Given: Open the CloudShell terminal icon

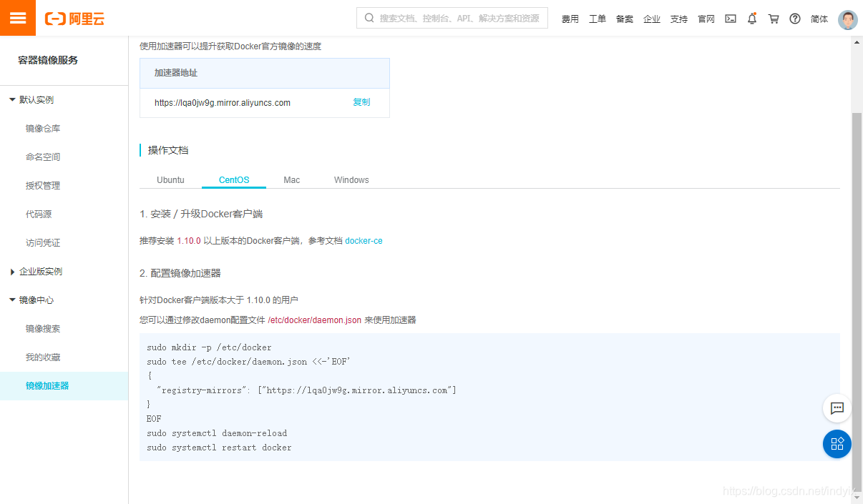Looking at the screenshot, I should [730, 19].
